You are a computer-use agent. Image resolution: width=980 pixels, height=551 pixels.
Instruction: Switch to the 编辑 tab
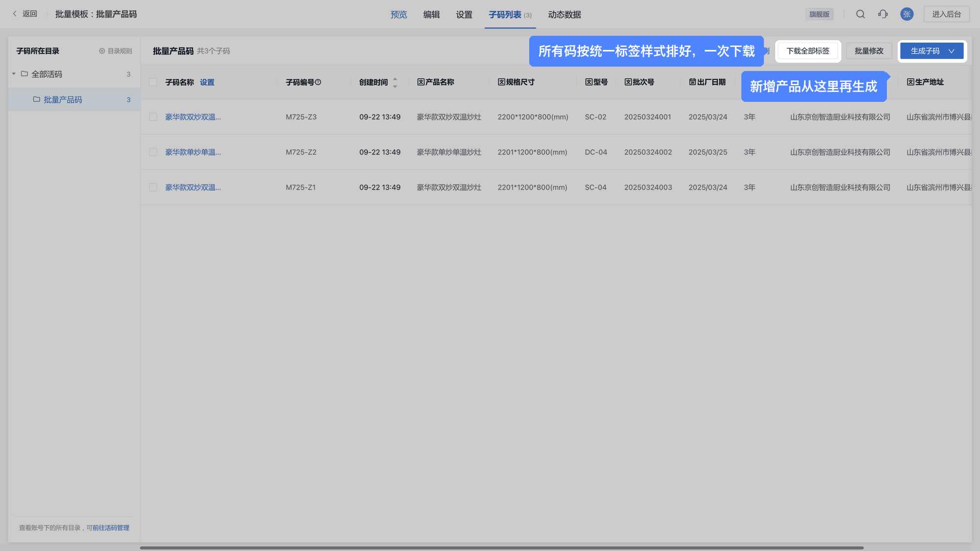[431, 15]
